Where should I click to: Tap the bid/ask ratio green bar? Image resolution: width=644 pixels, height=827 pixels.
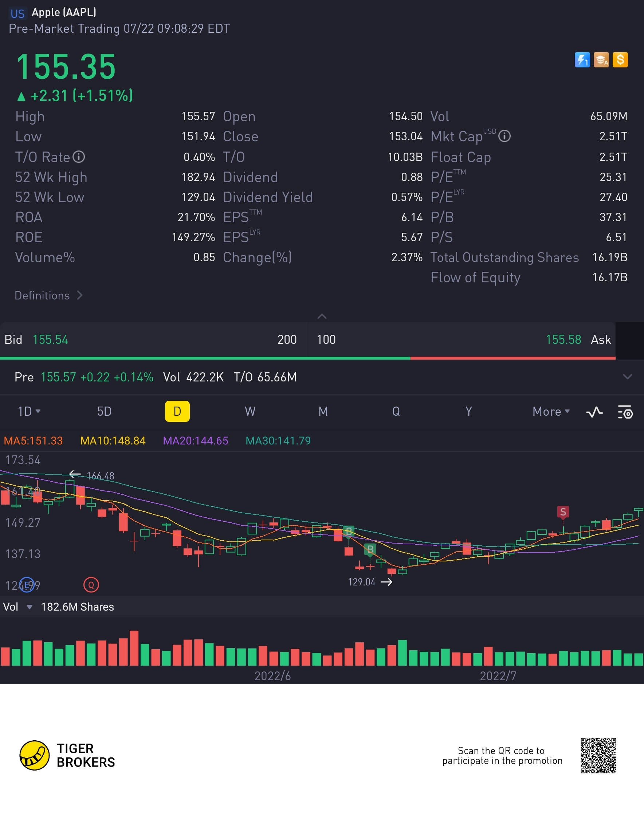205,358
